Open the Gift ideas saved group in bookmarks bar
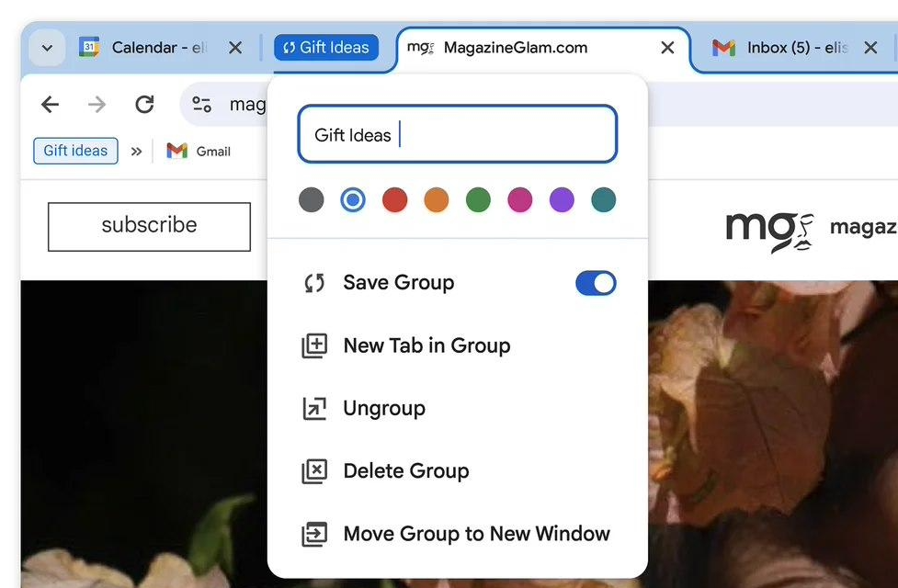Screen dimensions: 898x588 [x=75, y=151]
